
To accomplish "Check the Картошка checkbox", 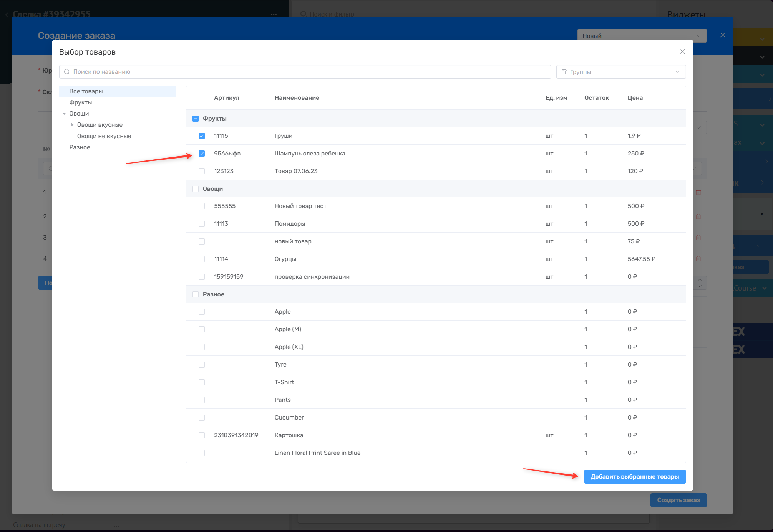I will [x=202, y=435].
